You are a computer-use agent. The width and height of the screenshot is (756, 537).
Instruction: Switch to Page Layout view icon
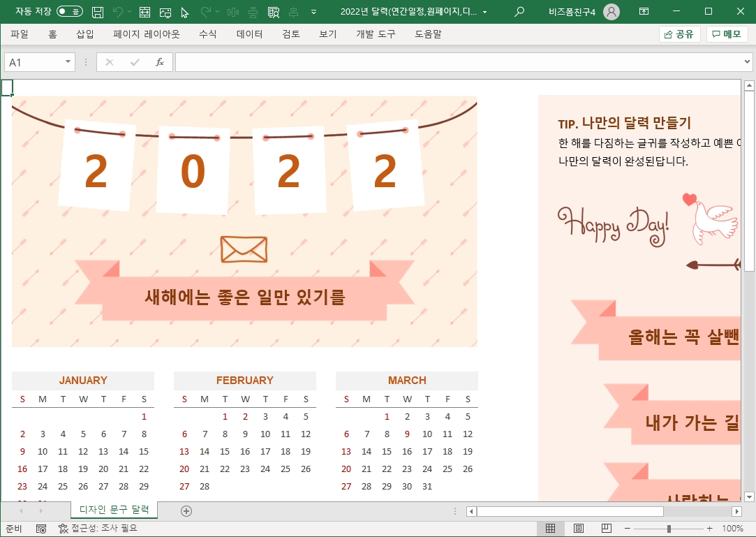click(579, 529)
